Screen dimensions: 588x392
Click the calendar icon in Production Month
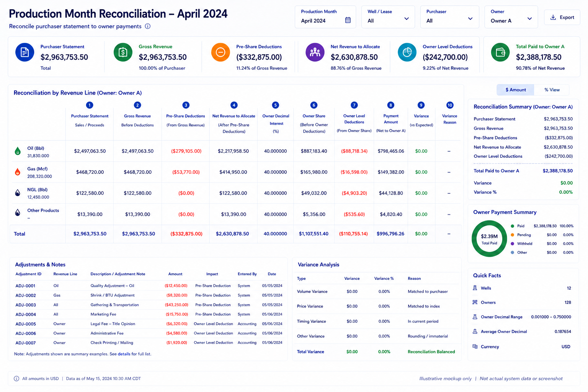coord(348,20)
